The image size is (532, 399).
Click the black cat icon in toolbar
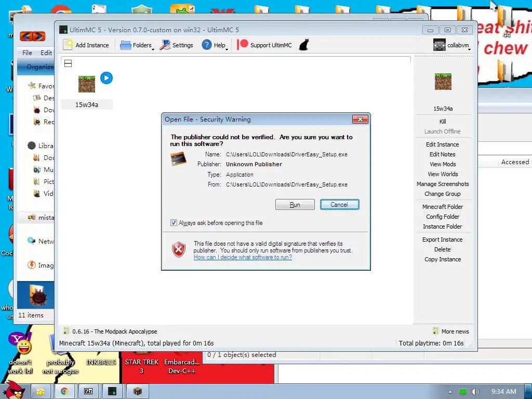pos(304,45)
